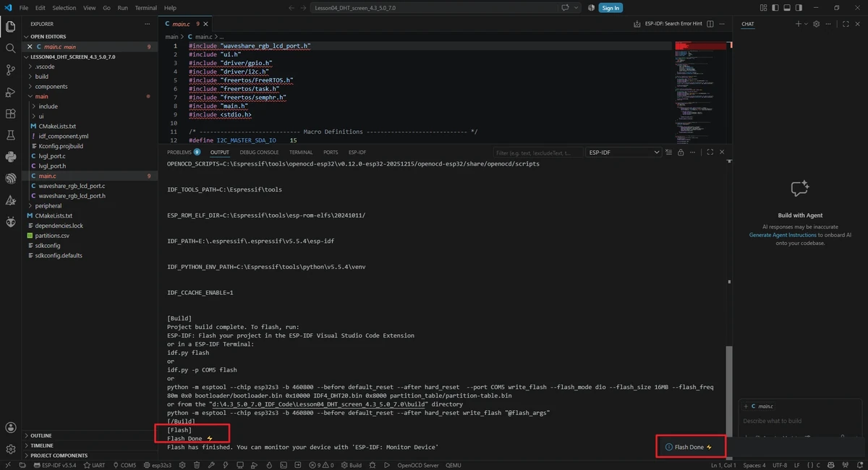Start a new chat with plus icon
The width and height of the screenshot is (868, 470).
coord(798,24)
